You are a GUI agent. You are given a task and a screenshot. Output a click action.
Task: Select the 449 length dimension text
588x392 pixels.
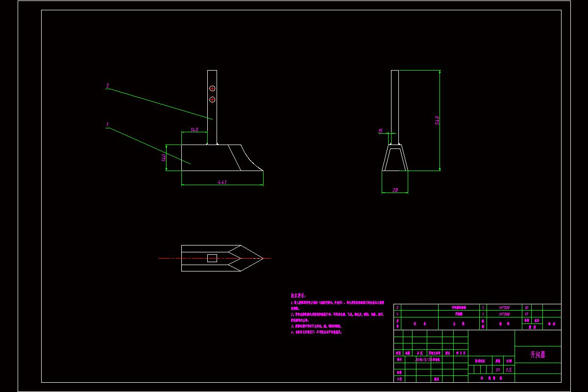click(222, 182)
